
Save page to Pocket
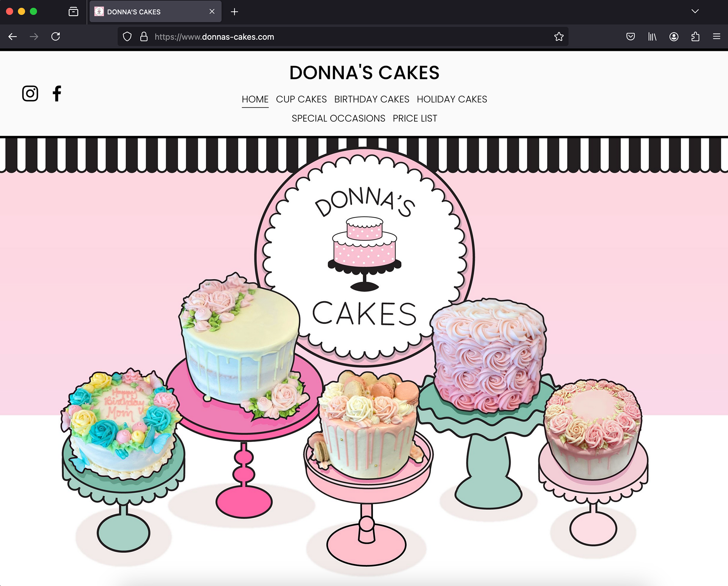tap(630, 37)
